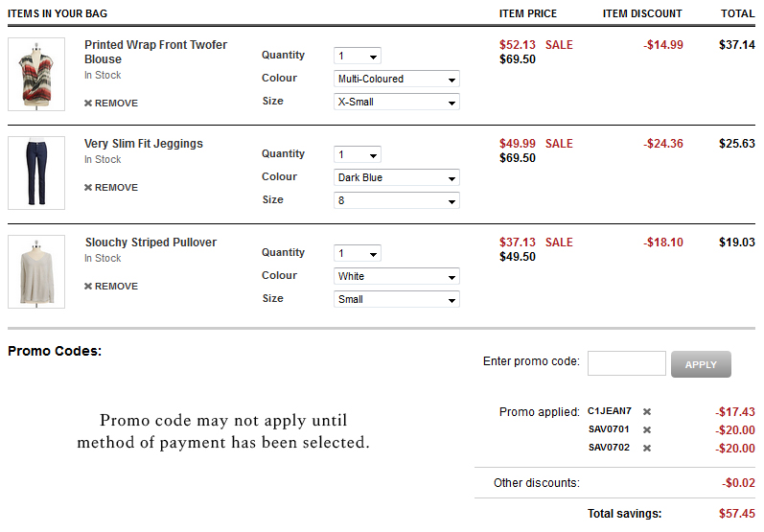This screenshot has height=532, width=764.
Task: Remove the Slouchy Striped Pullover item
Action: pyautogui.click(x=111, y=287)
